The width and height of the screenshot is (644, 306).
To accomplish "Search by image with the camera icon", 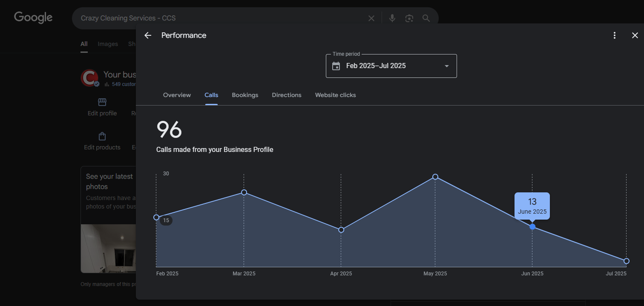I will tap(409, 18).
